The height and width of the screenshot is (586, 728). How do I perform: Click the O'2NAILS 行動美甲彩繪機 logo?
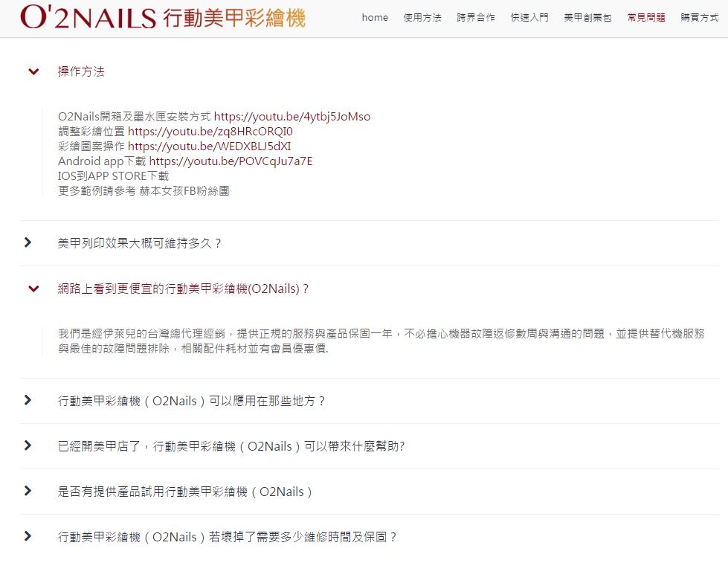click(163, 17)
